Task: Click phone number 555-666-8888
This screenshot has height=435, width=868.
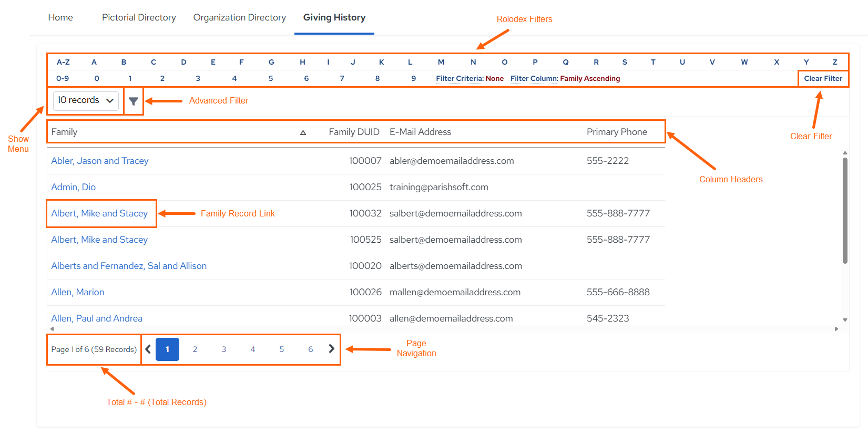Action: (618, 292)
